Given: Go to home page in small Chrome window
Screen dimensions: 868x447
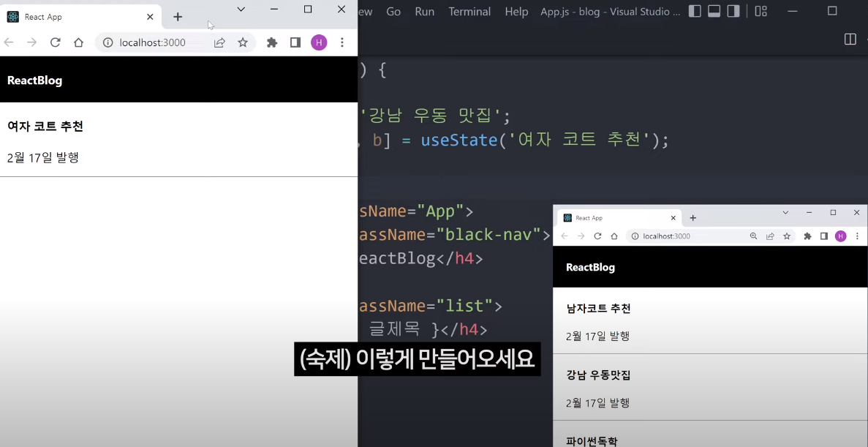Looking at the screenshot, I should (614, 236).
